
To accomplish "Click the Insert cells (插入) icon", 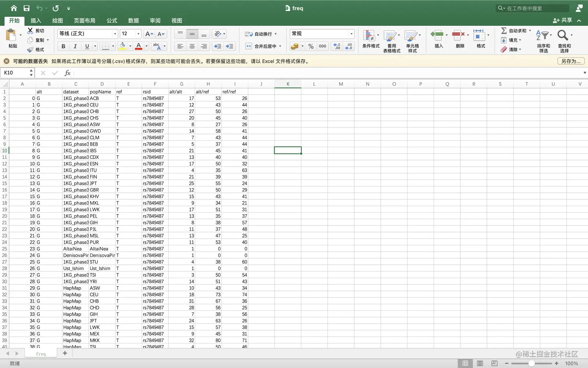I will click(437, 35).
